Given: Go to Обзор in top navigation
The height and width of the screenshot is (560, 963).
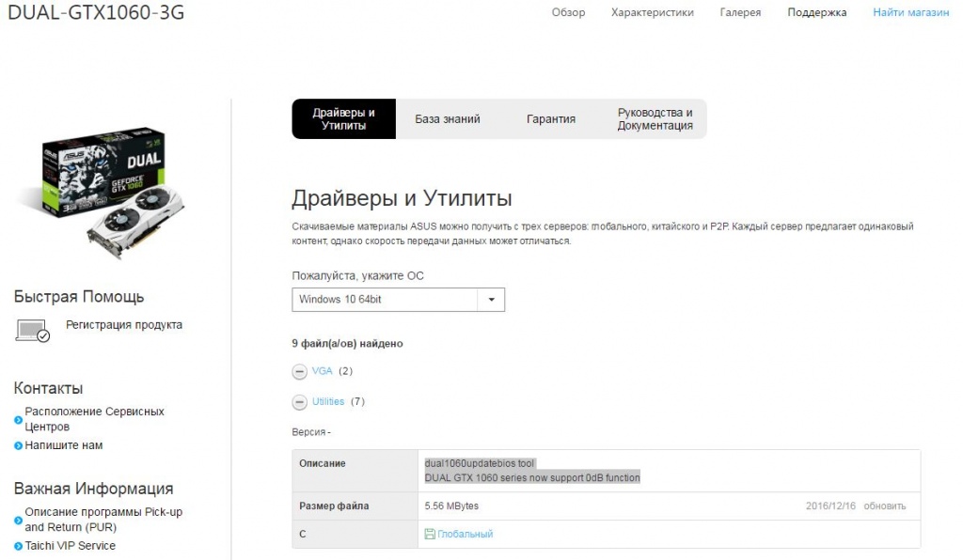Looking at the screenshot, I should click(x=568, y=12).
